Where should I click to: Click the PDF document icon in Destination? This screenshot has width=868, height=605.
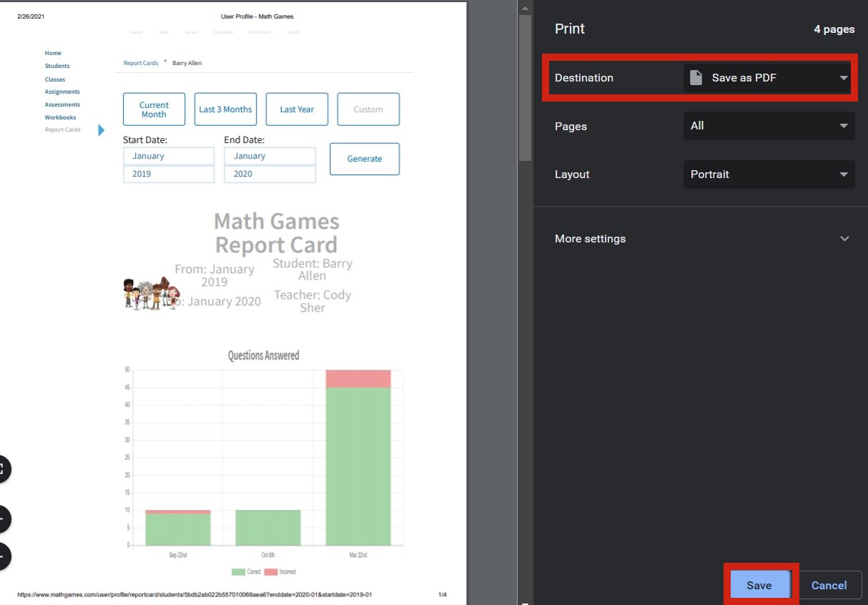coord(696,78)
